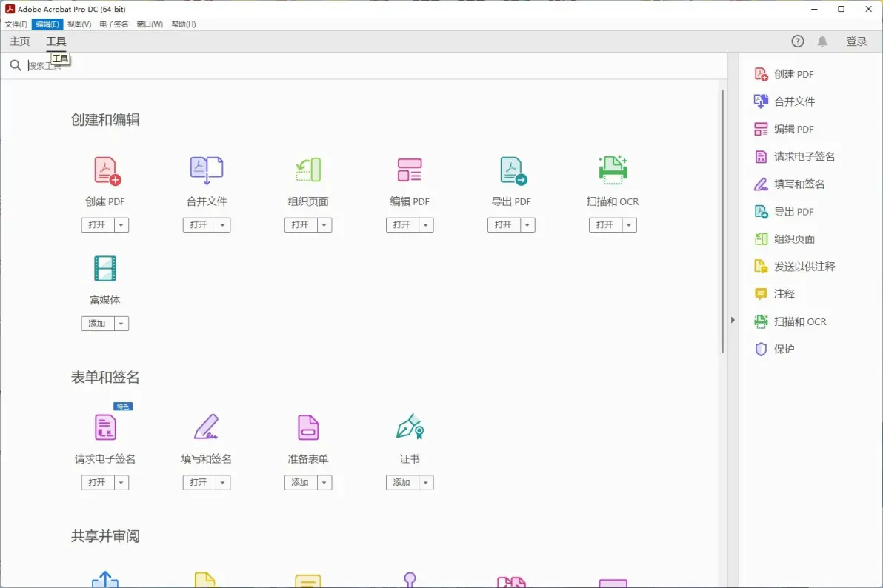Open 扫描和 OCR from the right sidebar
This screenshot has height=588, width=883.
790,321
